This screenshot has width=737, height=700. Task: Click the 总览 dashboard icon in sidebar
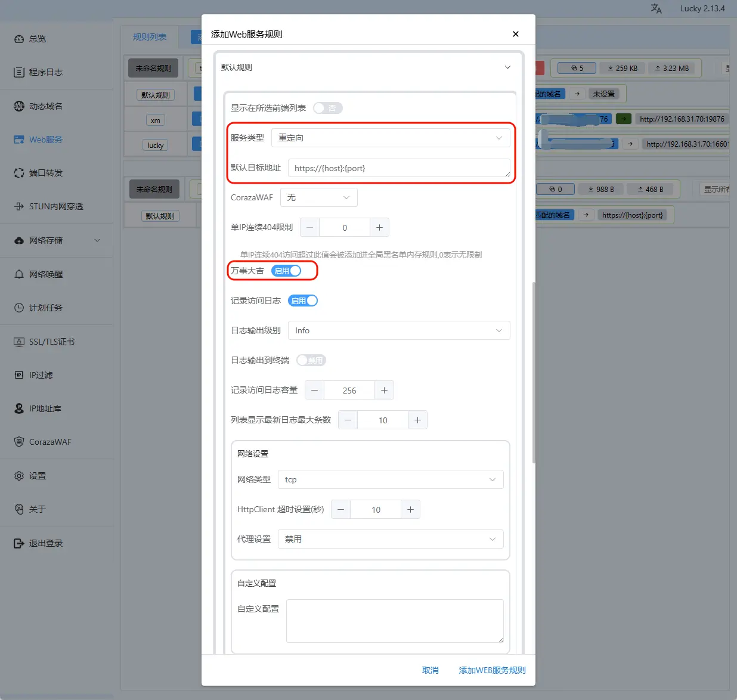pyautogui.click(x=19, y=39)
